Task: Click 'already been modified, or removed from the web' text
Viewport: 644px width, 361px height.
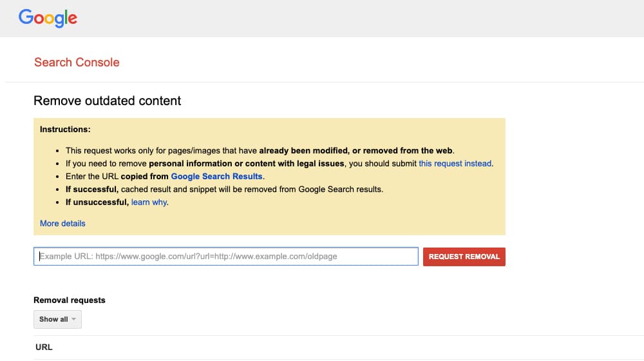Action: [x=355, y=150]
